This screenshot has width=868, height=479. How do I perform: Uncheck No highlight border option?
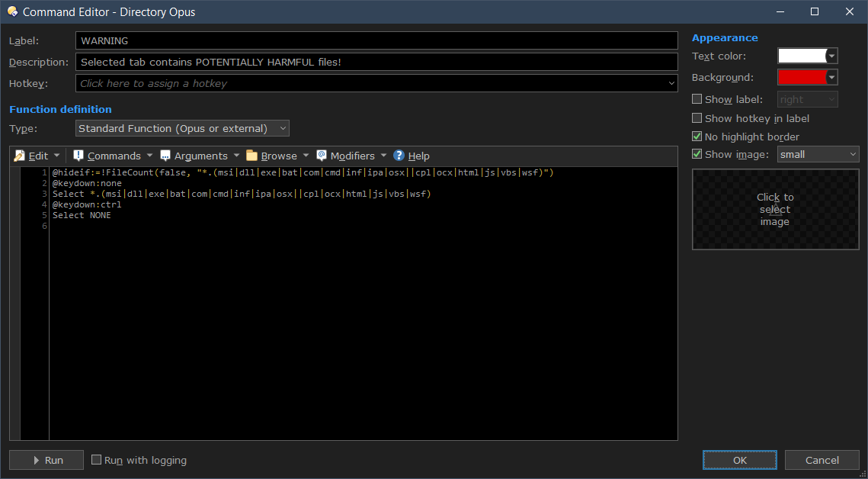pyautogui.click(x=697, y=137)
